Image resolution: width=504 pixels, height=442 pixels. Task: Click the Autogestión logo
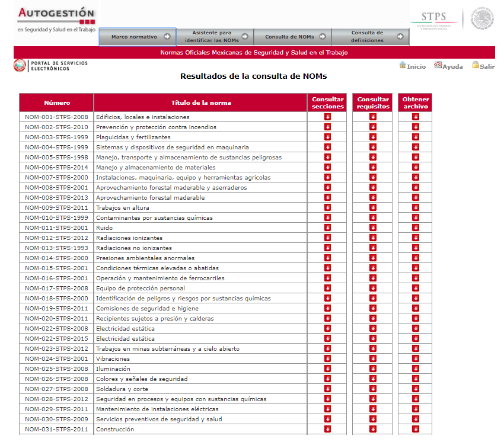coord(56,20)
